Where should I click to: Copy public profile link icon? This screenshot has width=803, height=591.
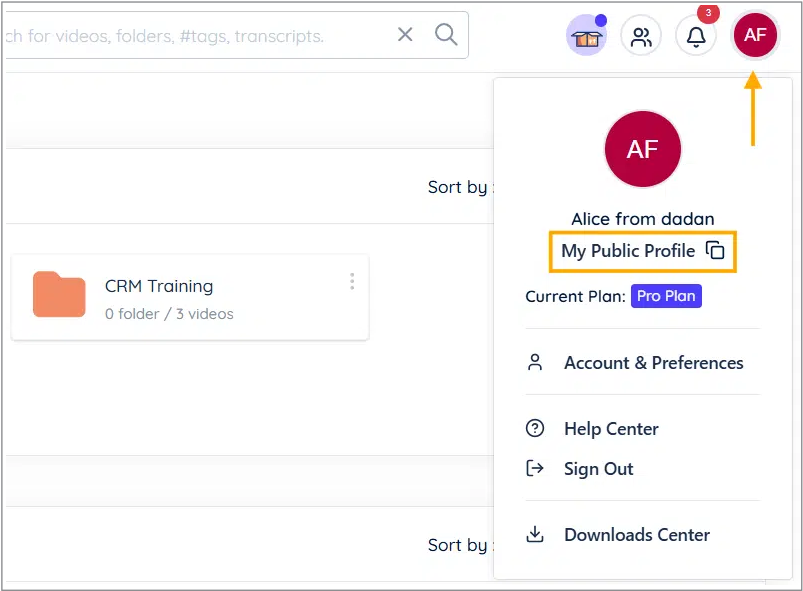click(715, 251)
